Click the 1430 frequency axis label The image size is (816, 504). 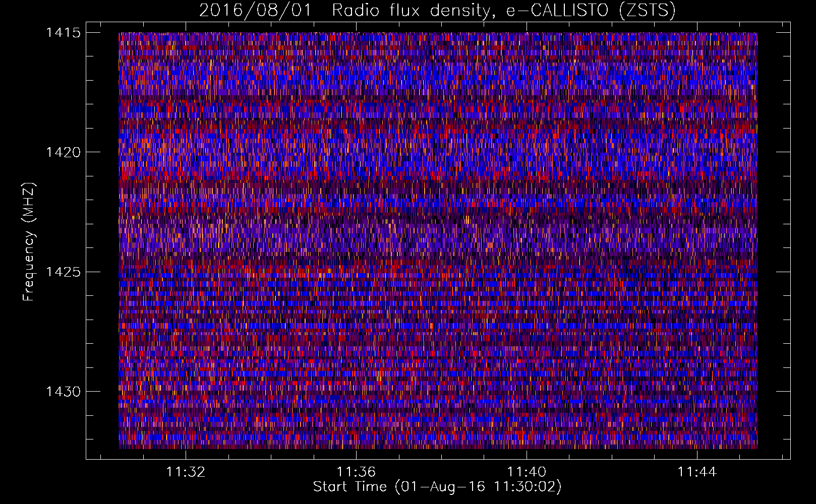click(64, 392)
